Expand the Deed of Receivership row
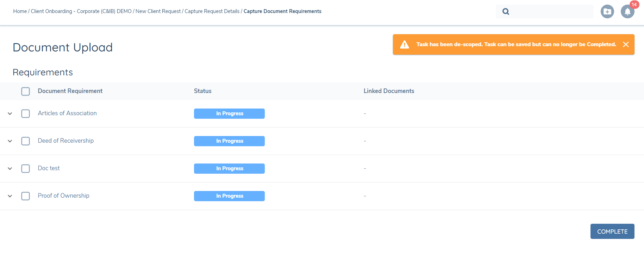Screen dimensions: 644x253 click(10, 141)
